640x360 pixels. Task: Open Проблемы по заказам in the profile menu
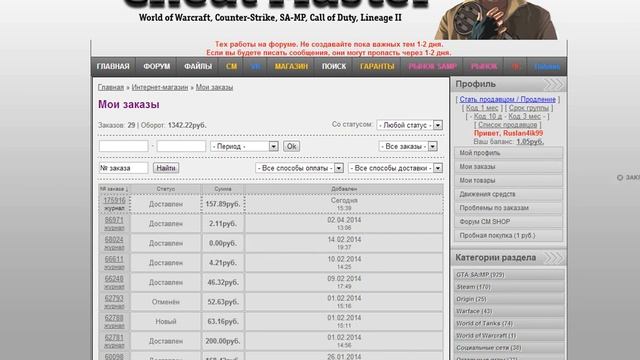508,208
